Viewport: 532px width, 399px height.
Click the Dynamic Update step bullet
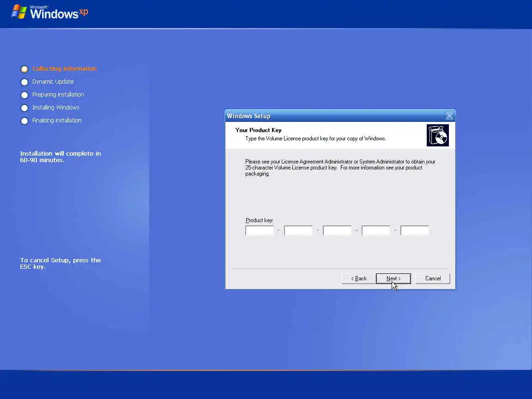coord(24,82)
